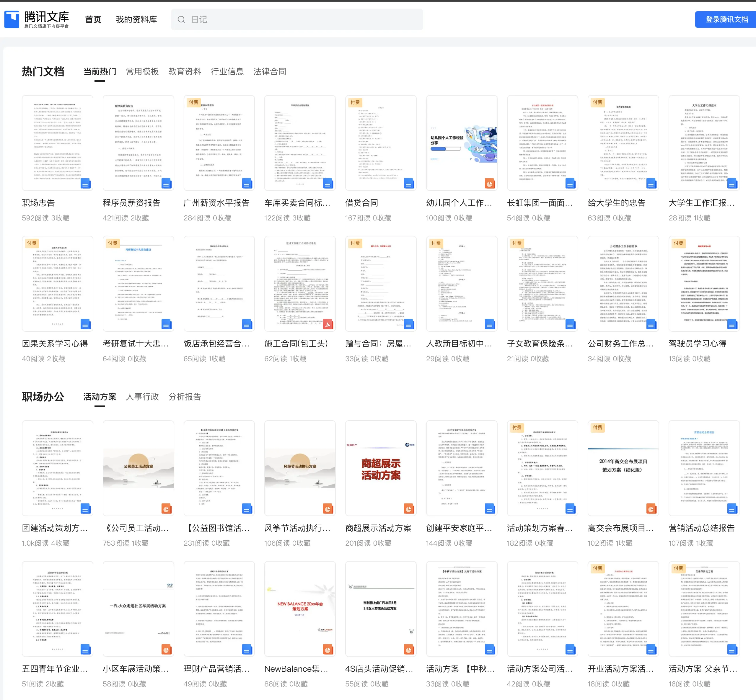Open the 营销活动总结报告 title link
756x700 pixels.
point(701,528)
